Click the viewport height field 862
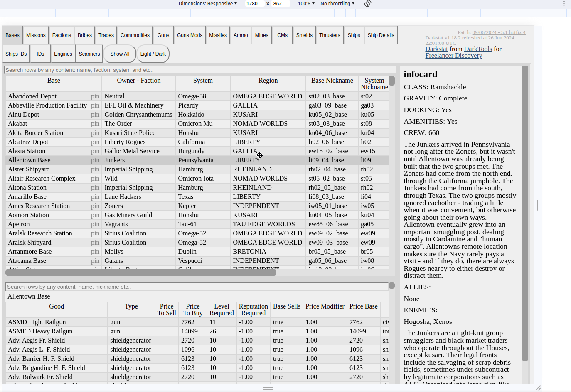Viewport: 571px width, 392px height. (x=280, y=3)
